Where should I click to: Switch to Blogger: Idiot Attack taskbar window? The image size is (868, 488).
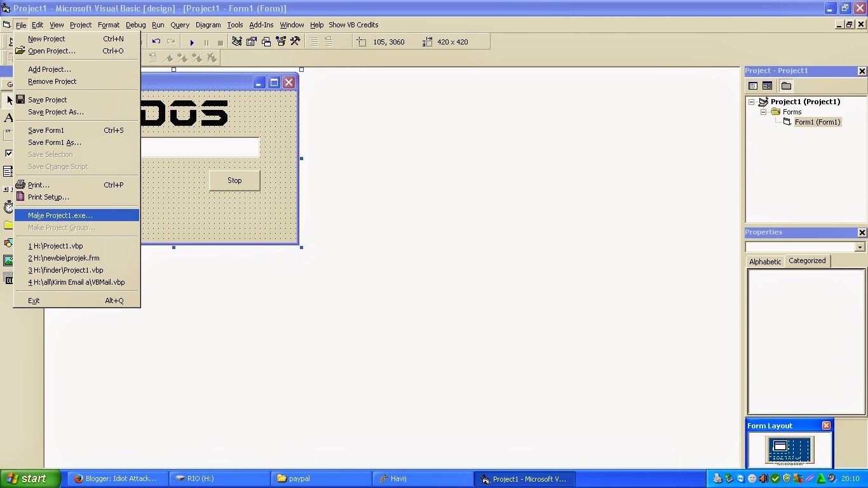[119, 478]
